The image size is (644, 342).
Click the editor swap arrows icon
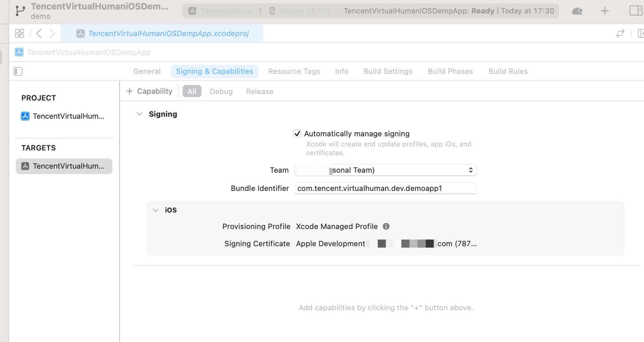620,33
